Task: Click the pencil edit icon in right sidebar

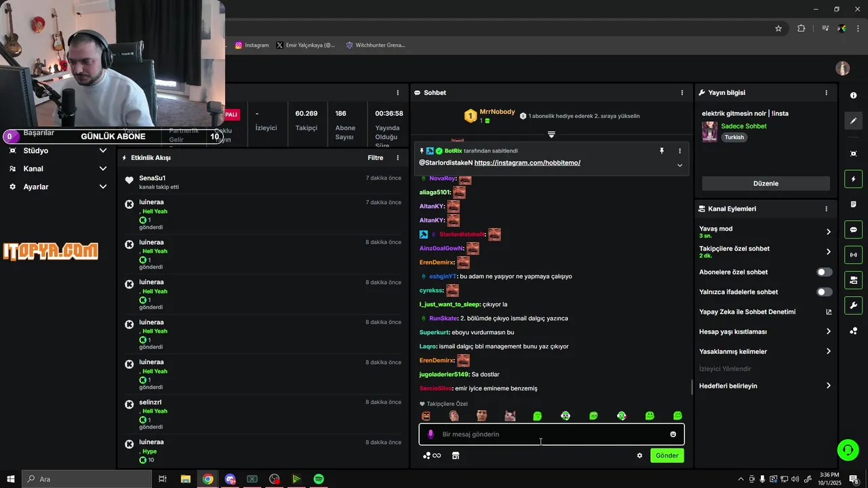Action: (x=853, y=121)
